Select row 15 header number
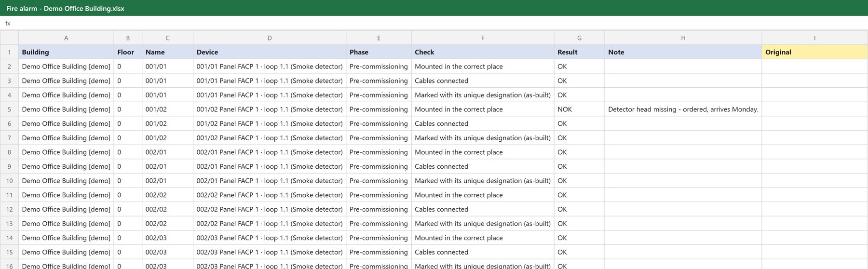The image size is (868, 269). pos(9,252)
